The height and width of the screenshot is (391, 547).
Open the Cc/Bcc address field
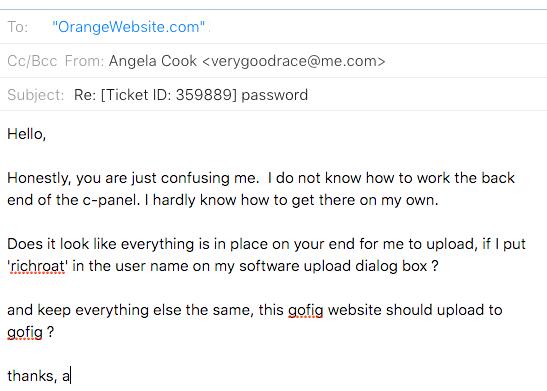32,61
